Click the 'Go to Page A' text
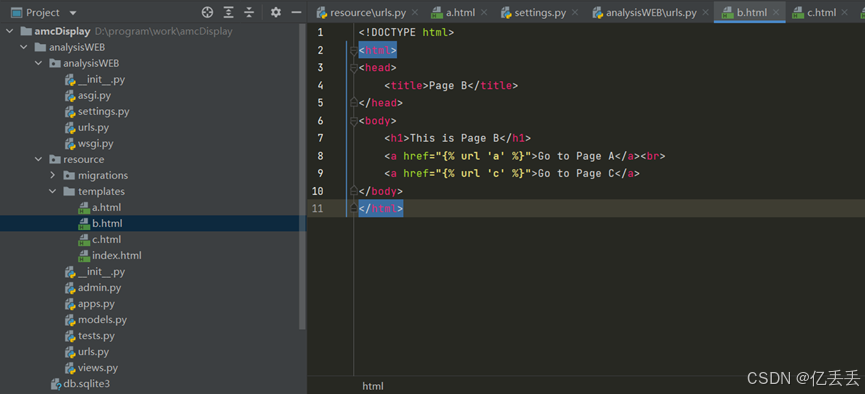The height and width of the screenshot is (394, 865). 576,156
